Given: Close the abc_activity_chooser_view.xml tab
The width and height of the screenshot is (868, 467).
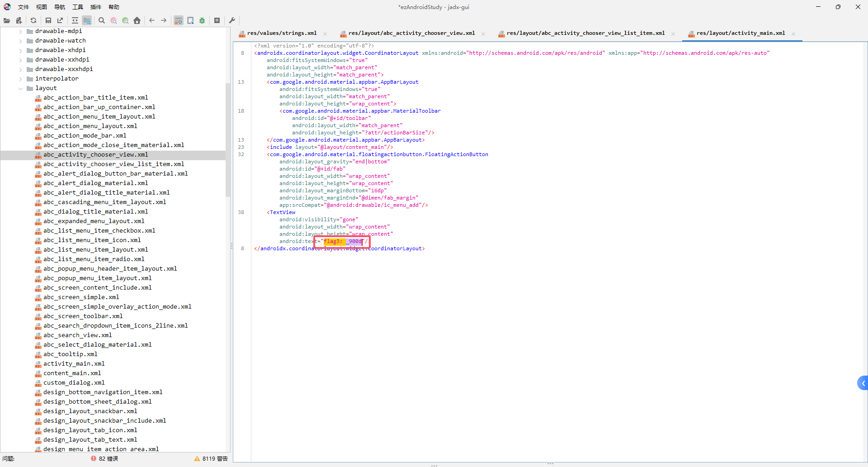Looking at the screenshot, I should 483,33.
